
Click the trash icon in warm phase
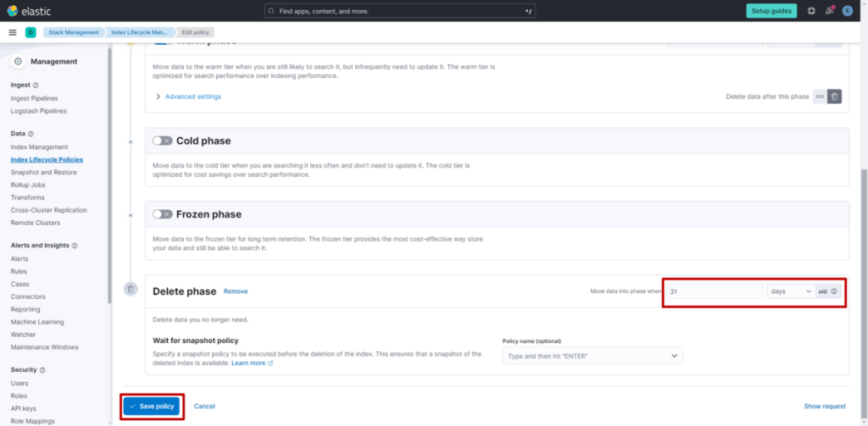pos(835,97)
